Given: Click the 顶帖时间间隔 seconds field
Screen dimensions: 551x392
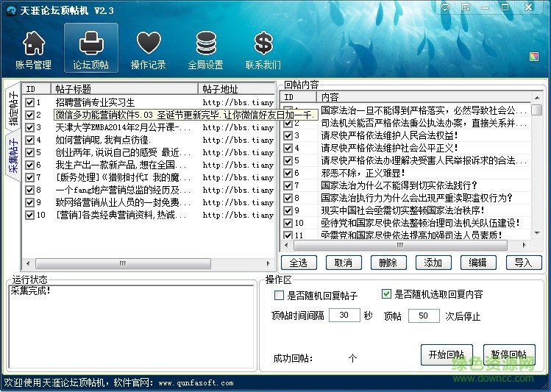Looking at the screenshot, I should click(x=344, y=315).
